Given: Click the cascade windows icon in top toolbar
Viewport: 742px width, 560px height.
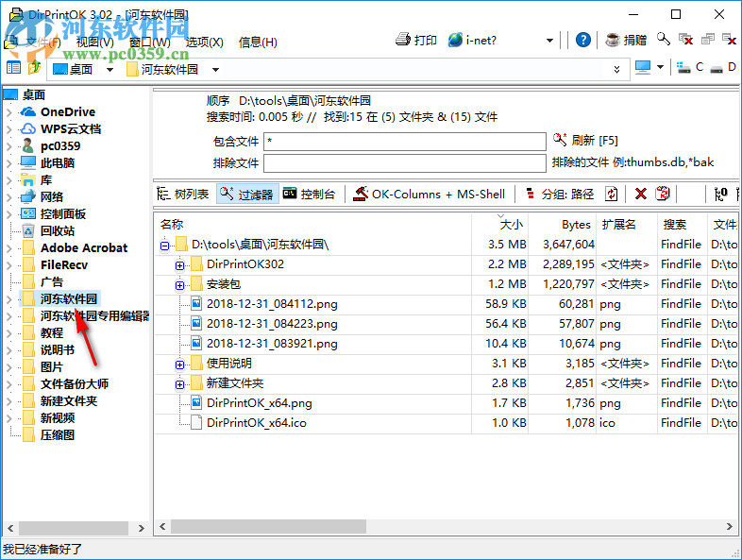Looking at the screenshot, I should point(708,40).
